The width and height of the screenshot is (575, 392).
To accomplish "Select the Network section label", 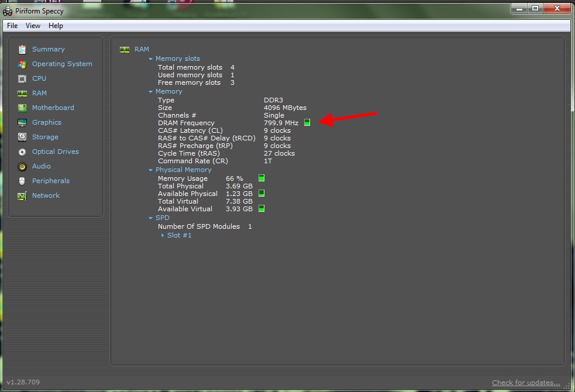I will click(x=46, y=195).
